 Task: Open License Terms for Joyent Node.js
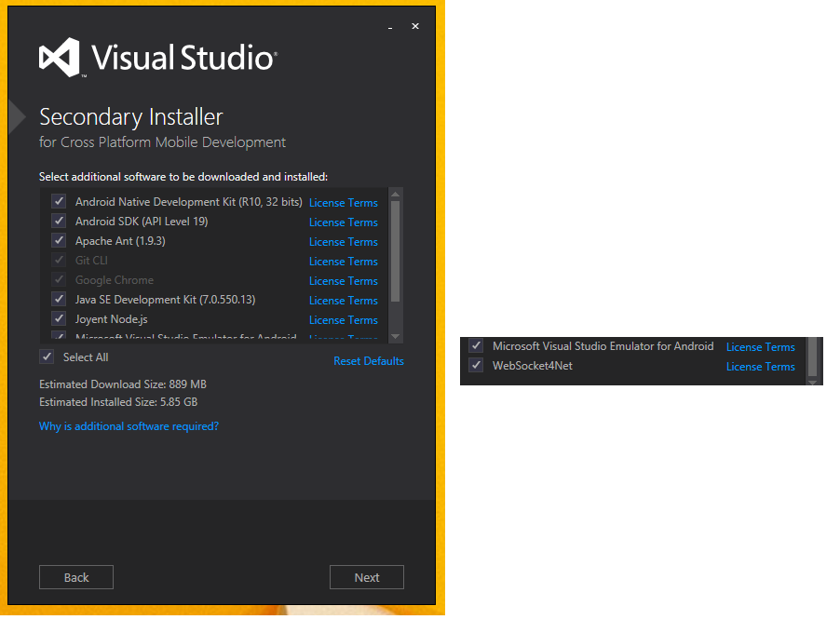[x=344, y=320]
